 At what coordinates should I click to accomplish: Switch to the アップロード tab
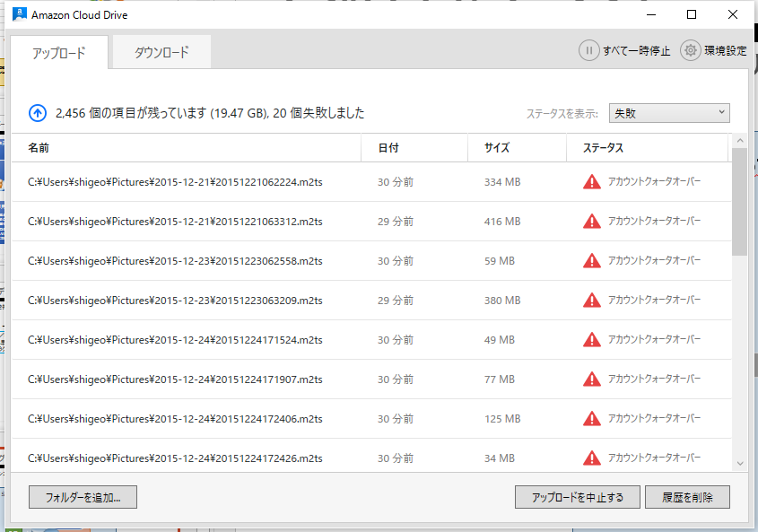pos(59,52)
